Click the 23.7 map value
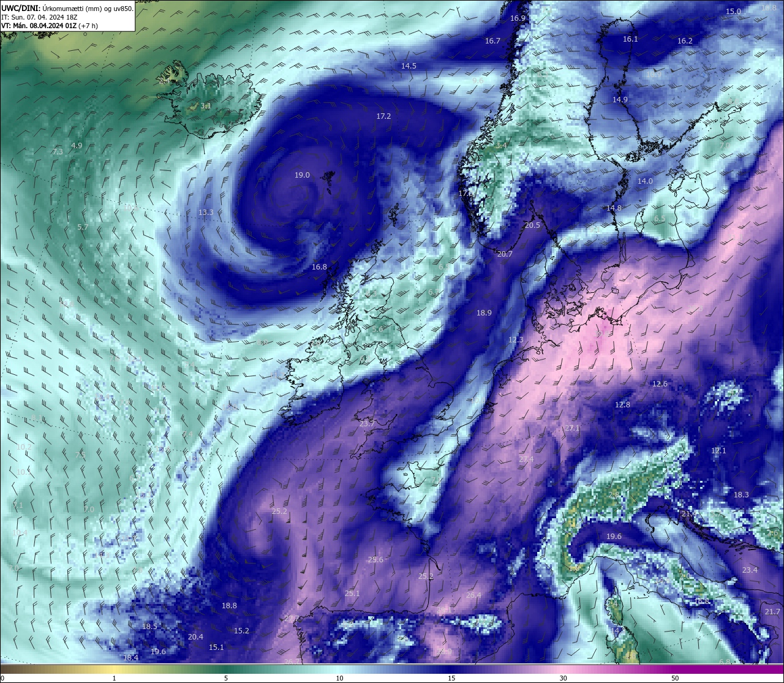The image size is (784, 683). coord(367,424)
